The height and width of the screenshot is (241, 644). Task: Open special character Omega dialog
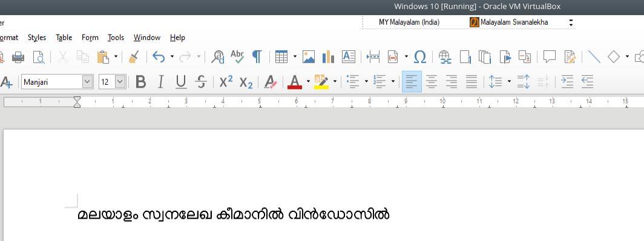420,57
